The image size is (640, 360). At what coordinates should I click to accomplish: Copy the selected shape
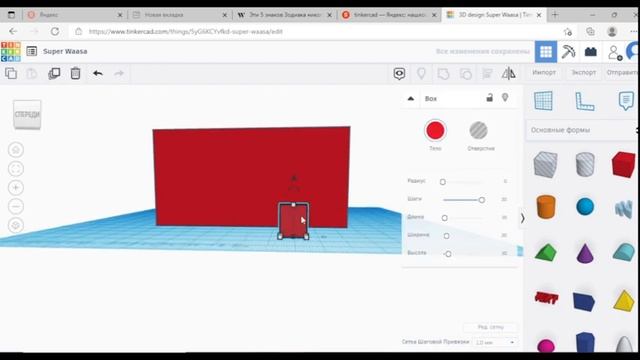tap(11, 73)
